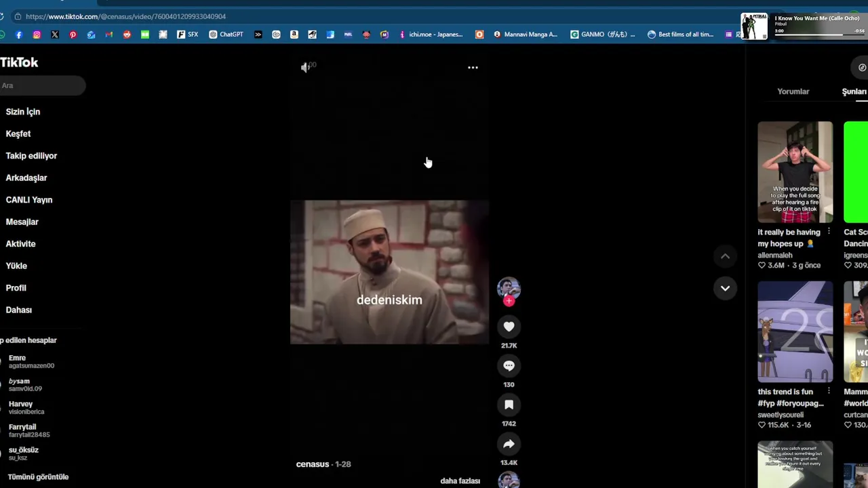Open followed account bysam
The height and width of the screenshot is (488, 868).
[25, 385]
